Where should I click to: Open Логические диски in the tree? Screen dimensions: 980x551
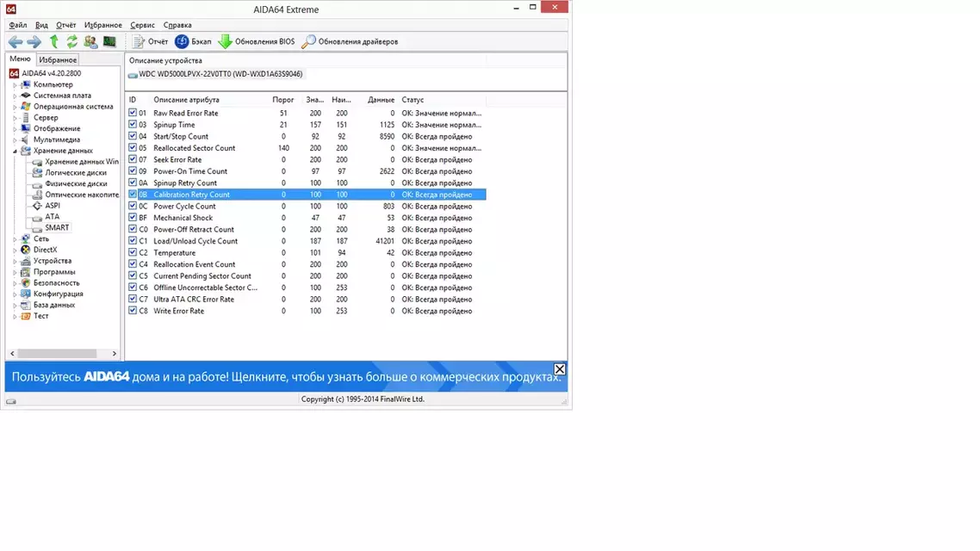click(x=76, y=173)
